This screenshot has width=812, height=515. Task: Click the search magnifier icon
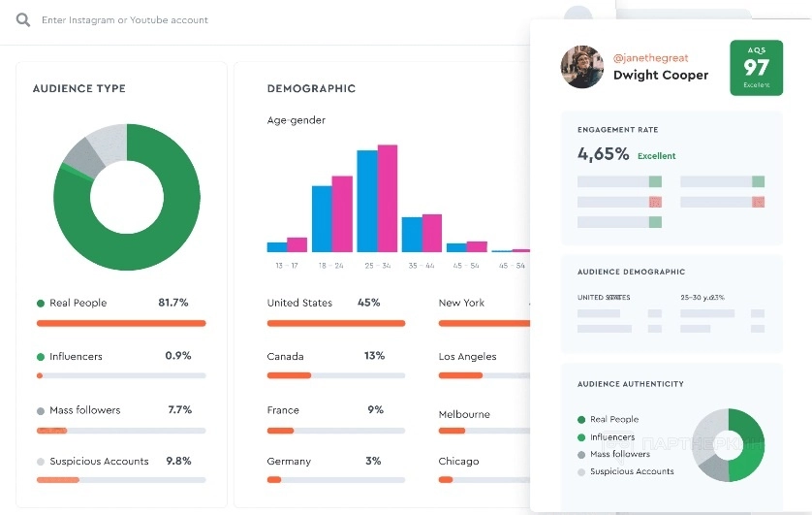click(x=23, y=20)
